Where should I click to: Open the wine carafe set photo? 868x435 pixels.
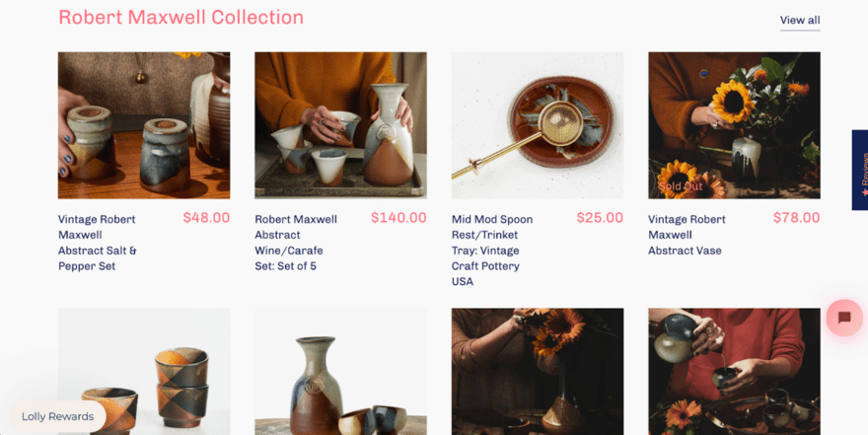pyautogui.click(x=340, y=125)
